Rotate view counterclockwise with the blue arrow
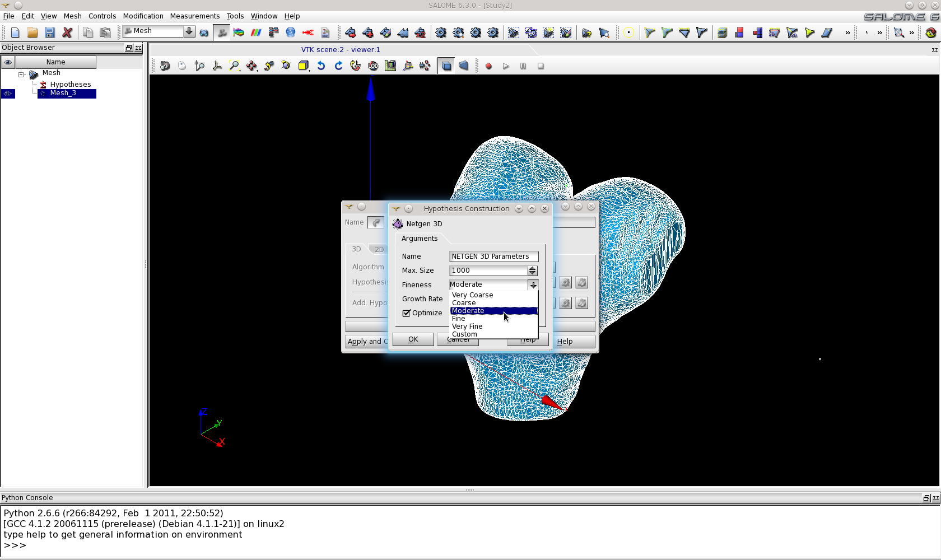941x560 pixels. tap(321, 66)
